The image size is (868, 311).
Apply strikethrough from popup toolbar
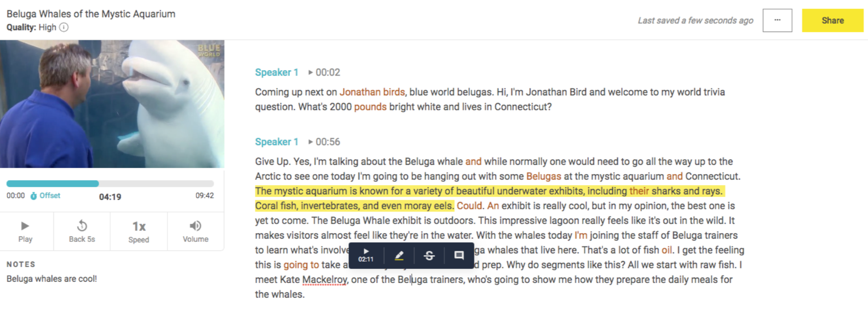[x=429, y=256]
